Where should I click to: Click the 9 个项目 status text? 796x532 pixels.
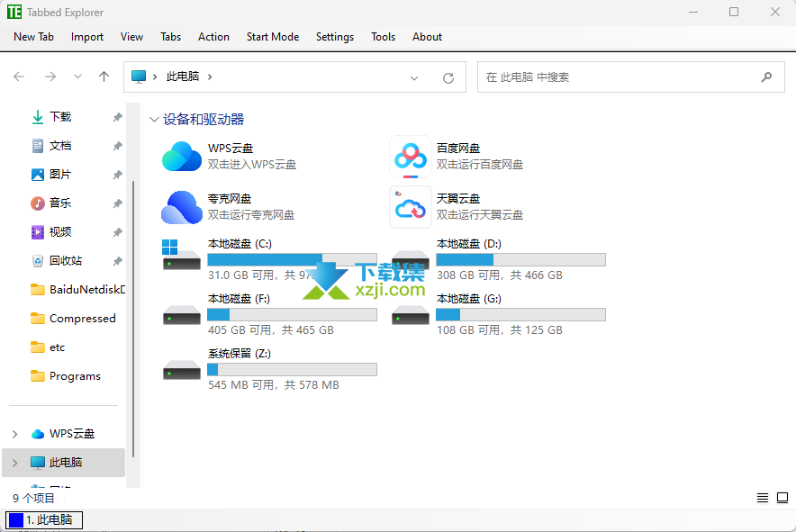click(x=33, y=499)
